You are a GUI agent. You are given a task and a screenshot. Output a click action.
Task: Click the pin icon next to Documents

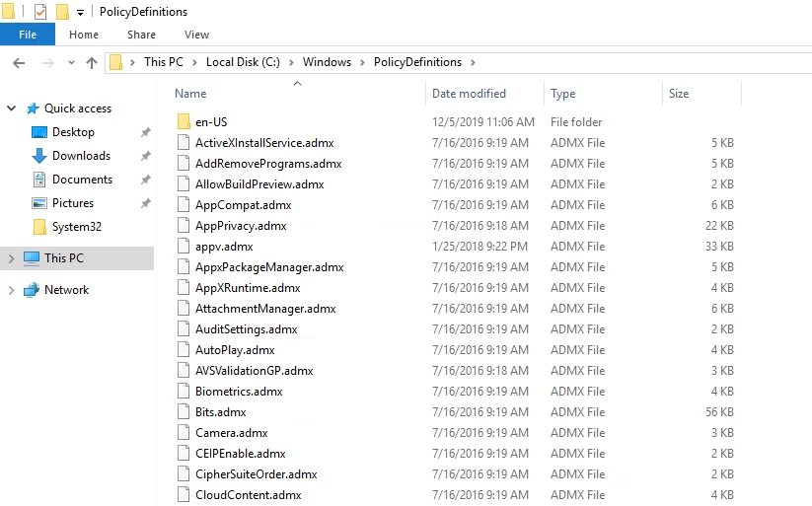(x=145, y=180)
